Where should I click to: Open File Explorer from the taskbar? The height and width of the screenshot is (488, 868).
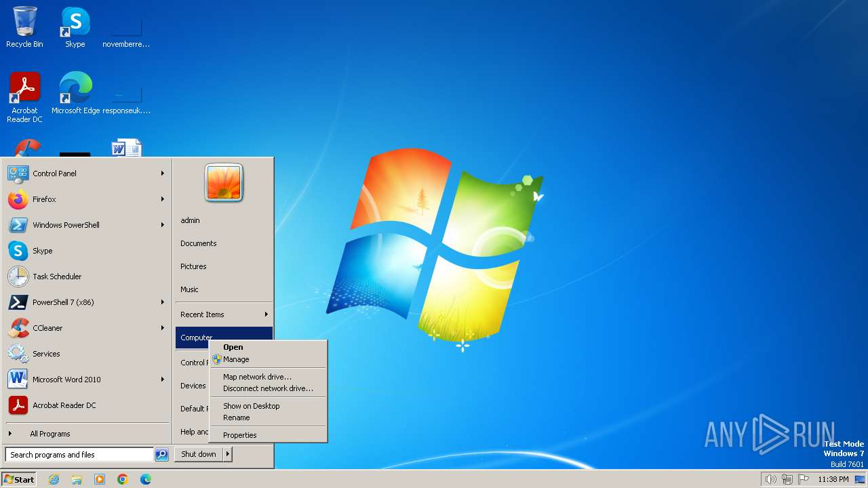click(77, 479)
